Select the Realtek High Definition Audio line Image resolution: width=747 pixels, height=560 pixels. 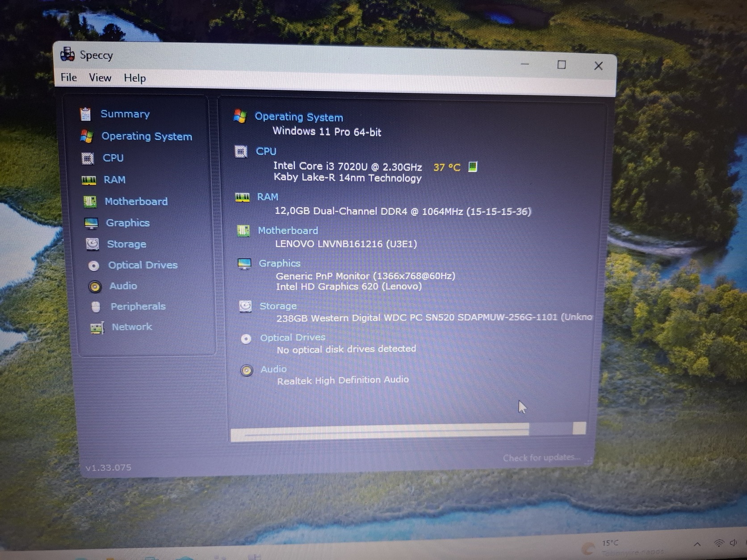tap(343, 380)
